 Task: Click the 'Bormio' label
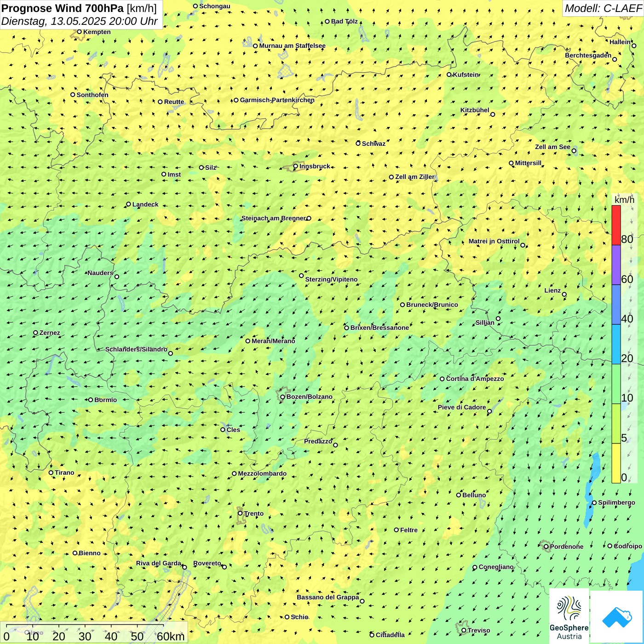[105, 400]
